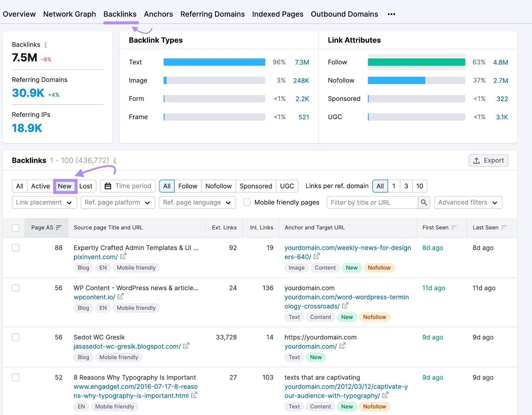Sort the table with the Page AS sort icon

(59, 228)
